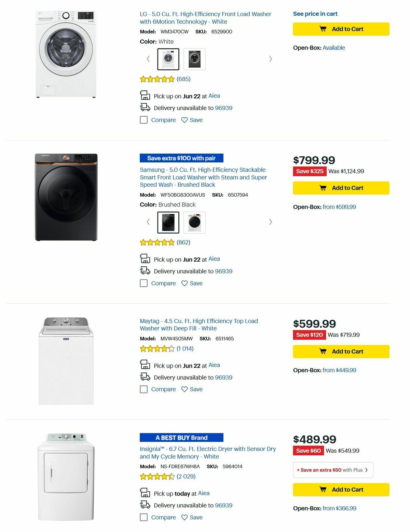Screen dimensions: 410x532
Task: Select the white color variant for the Samsung washer
Action: coord(195,222)
